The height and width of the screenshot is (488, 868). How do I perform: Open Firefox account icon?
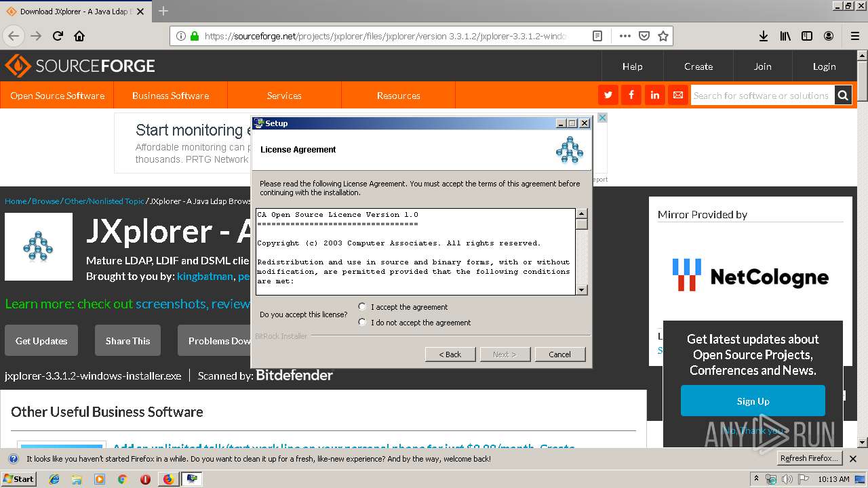829,36
